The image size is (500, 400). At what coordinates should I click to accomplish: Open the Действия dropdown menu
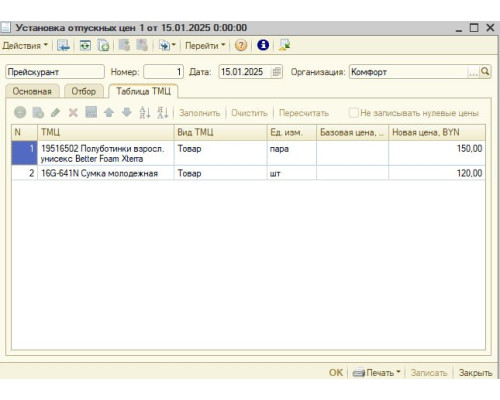coord(25,45)
